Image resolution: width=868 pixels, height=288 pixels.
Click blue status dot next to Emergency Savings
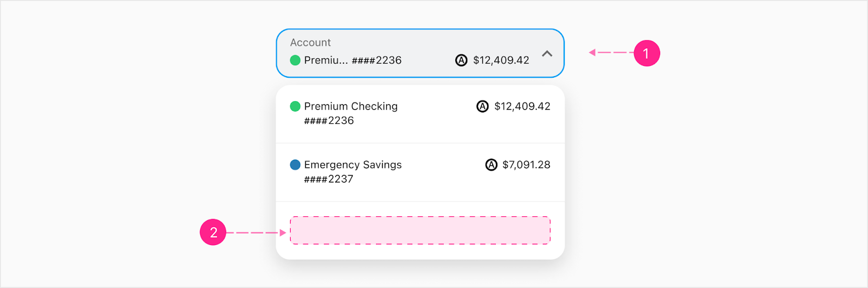[295, 165]
